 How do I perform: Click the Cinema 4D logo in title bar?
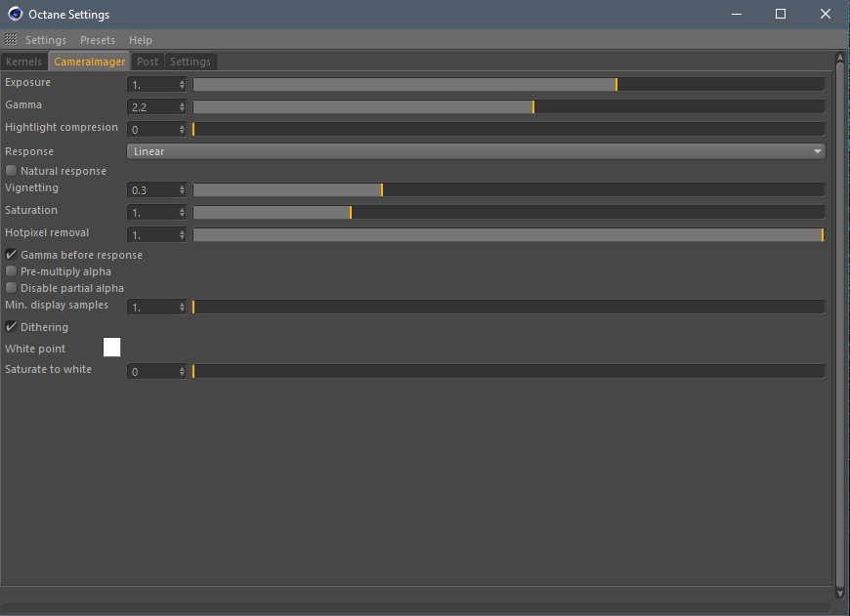coord(16,14)
